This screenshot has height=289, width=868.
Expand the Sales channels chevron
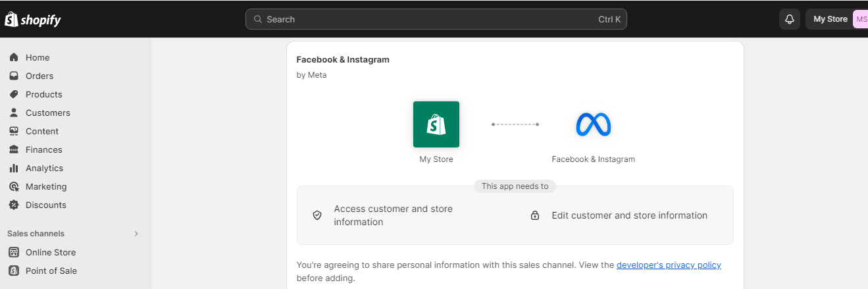[136, 234]
